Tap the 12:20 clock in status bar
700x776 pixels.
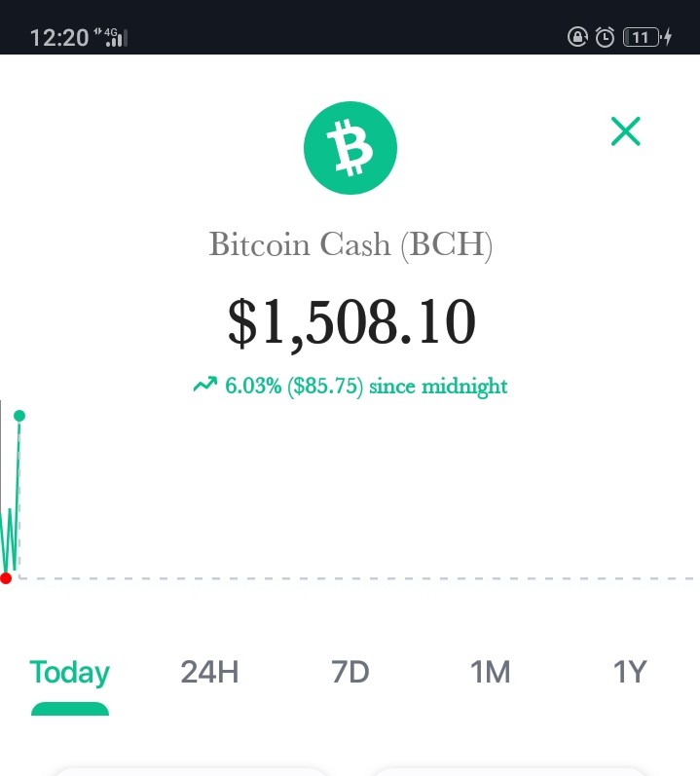pyautogui.click(x=59, y=38)
